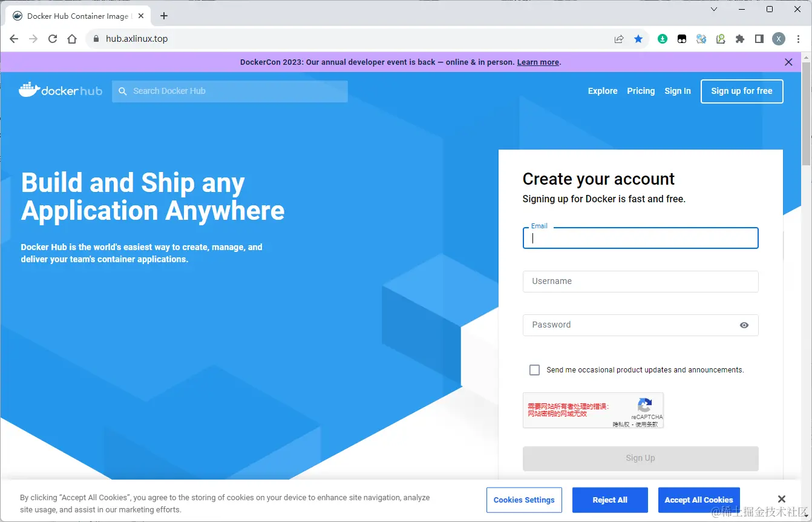Check the product updates and announcements box

click(x=534, y=370)
